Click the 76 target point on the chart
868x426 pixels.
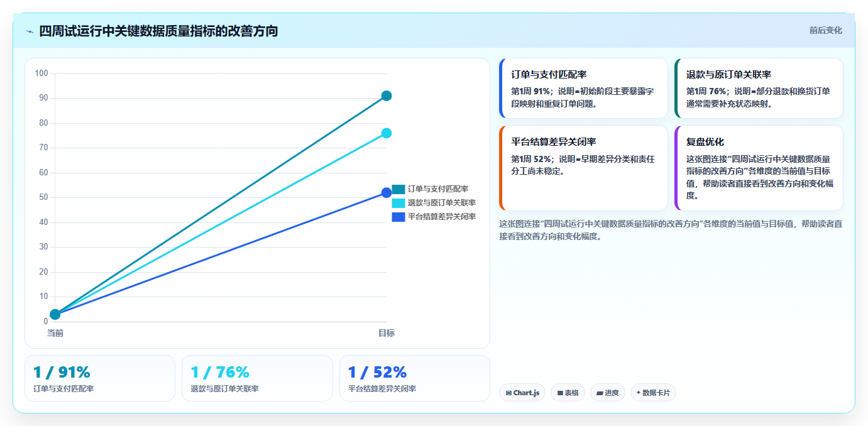tap(387, 133)
